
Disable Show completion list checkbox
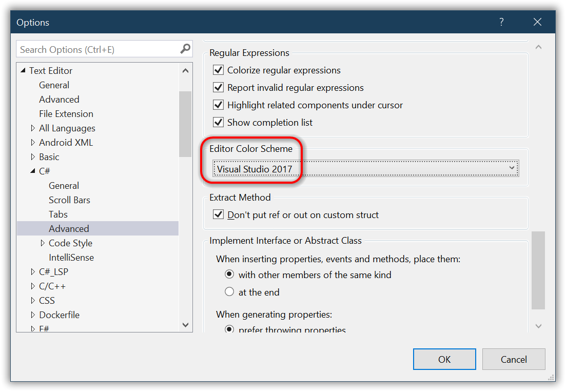tap(219, 122)
